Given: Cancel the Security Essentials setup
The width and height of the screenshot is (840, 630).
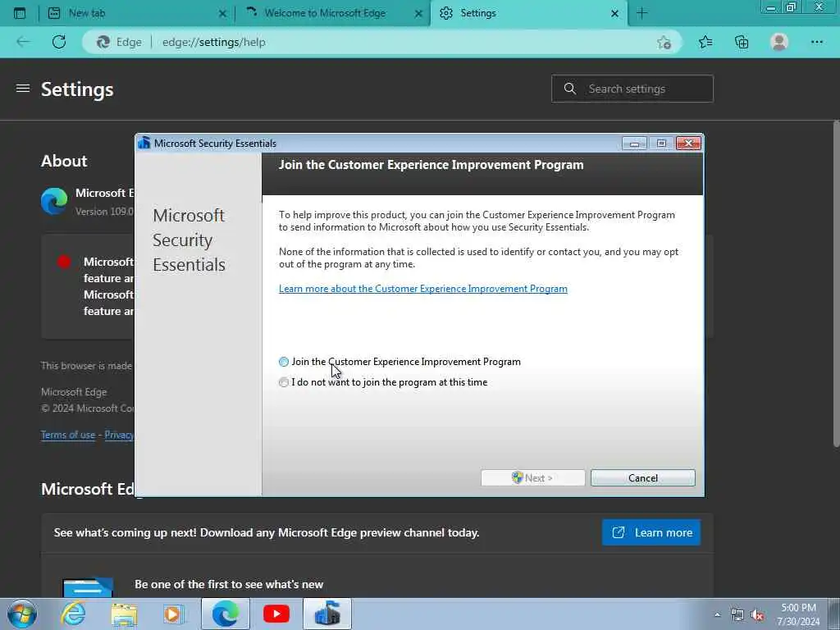Looking at the screenshot, I should 642,478.
